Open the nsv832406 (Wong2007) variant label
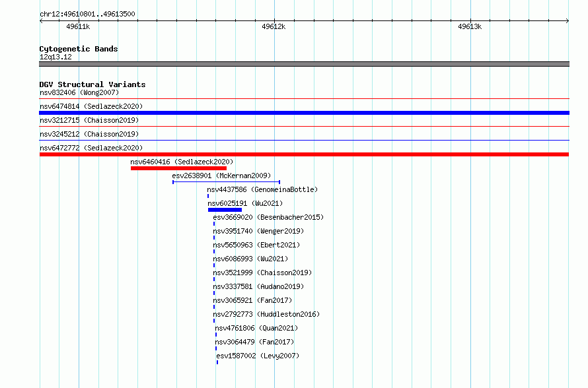588x388 pixels. (79, 92)
